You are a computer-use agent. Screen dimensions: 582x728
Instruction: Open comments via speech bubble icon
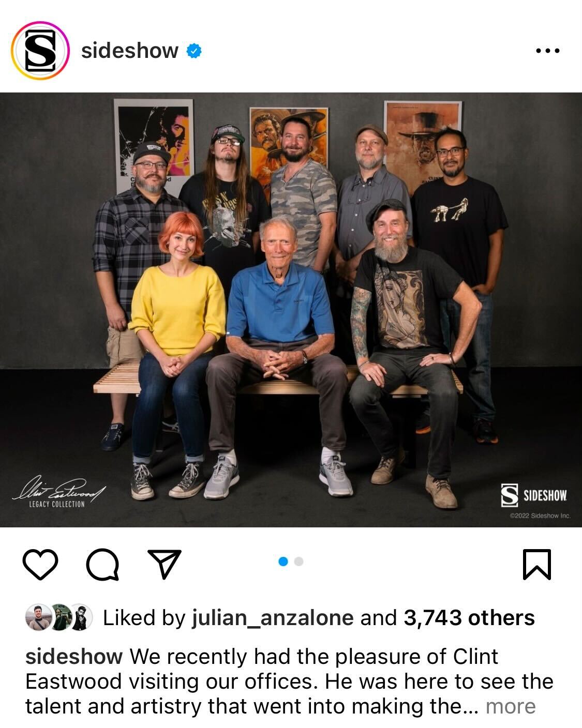102,564
